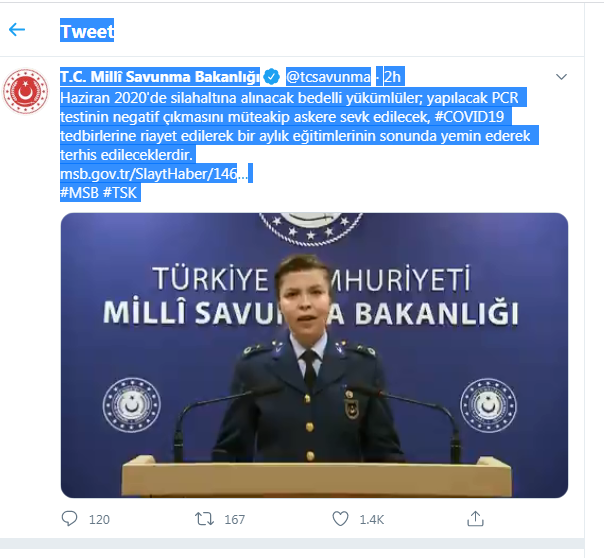Open the T.C. Millî Savunma Bakanlığı account name

[160, 76]
